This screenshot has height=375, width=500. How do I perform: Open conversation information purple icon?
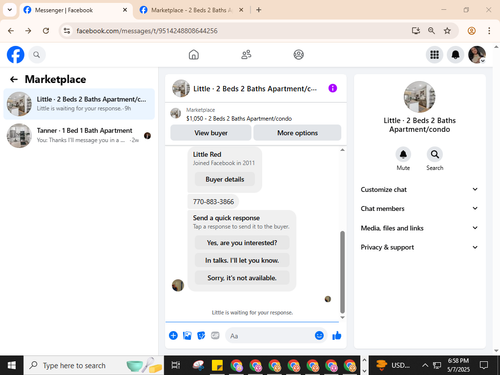[x=332, y=88]
